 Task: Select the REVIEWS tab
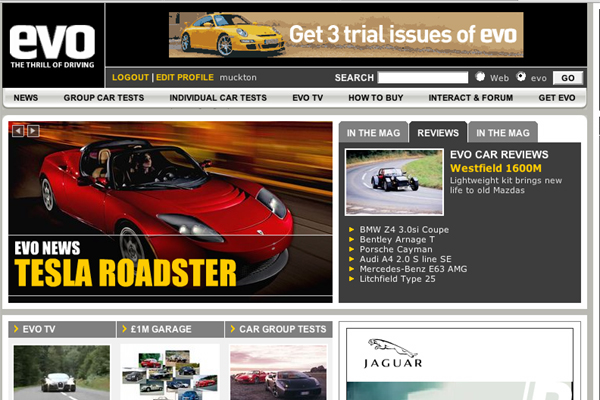point(438,133)
